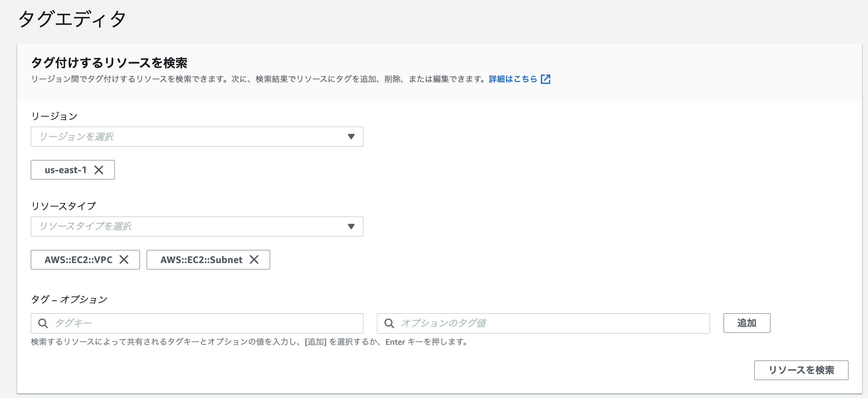Image resolution: width=868 pixels, height=398 pixels.
Task: Click the us-east-1 chip label
Action: point(66,170)
